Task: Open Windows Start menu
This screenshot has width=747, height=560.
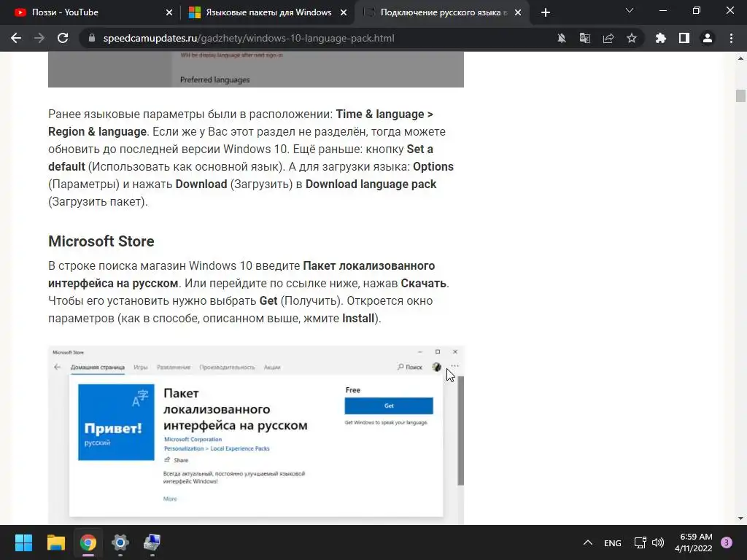Action: pos(23,542)
